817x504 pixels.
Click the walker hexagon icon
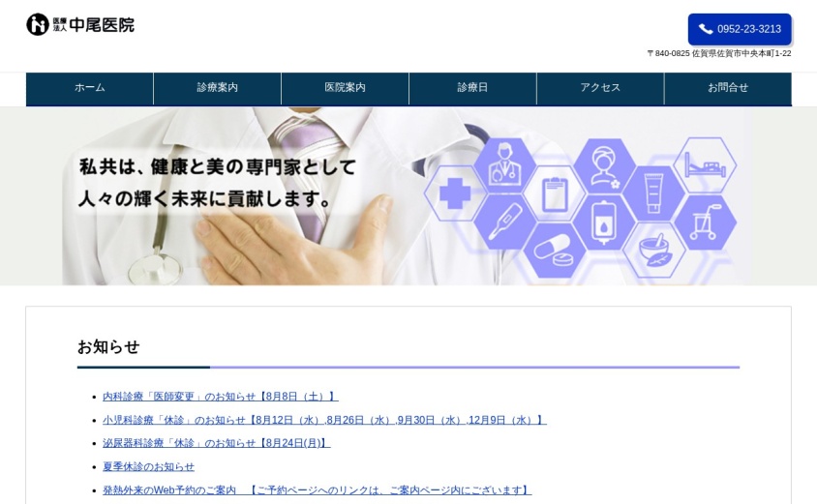[705, 222]
